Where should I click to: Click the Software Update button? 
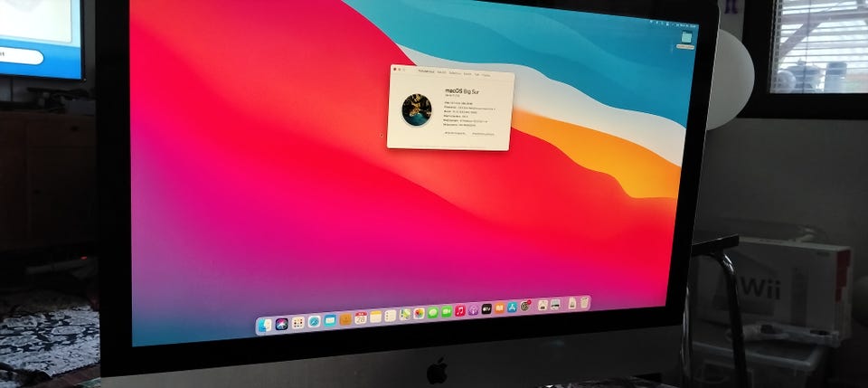coord(483,134)
